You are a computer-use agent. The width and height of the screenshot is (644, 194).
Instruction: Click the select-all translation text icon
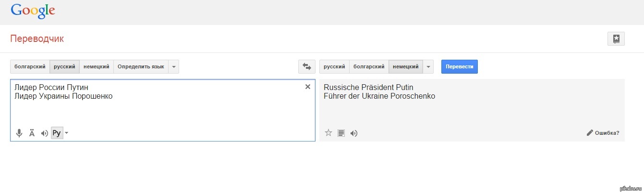coord(341,133)
